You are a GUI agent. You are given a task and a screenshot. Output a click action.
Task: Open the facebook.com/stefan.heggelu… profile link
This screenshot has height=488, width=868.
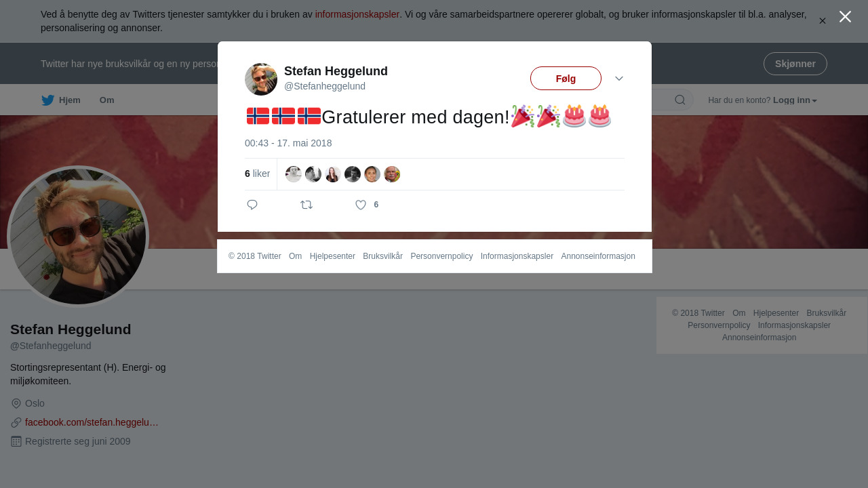click(92, 422)
